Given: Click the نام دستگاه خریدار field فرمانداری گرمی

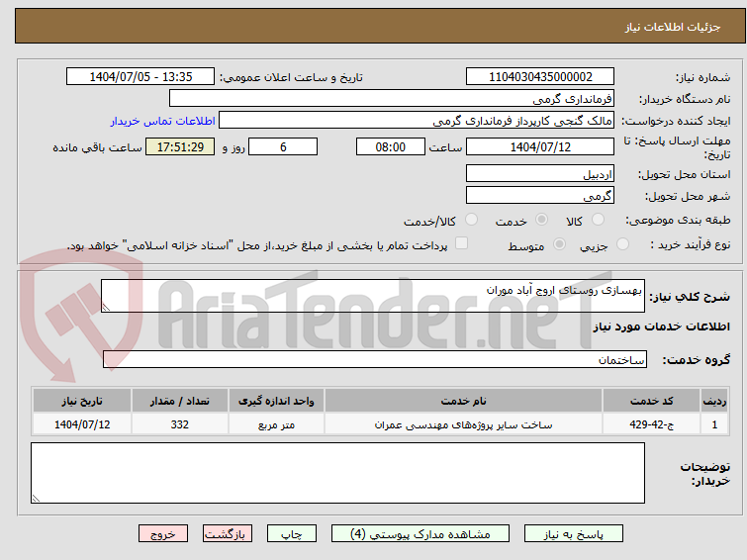Looking at the screenshot, I should point(392,99).
